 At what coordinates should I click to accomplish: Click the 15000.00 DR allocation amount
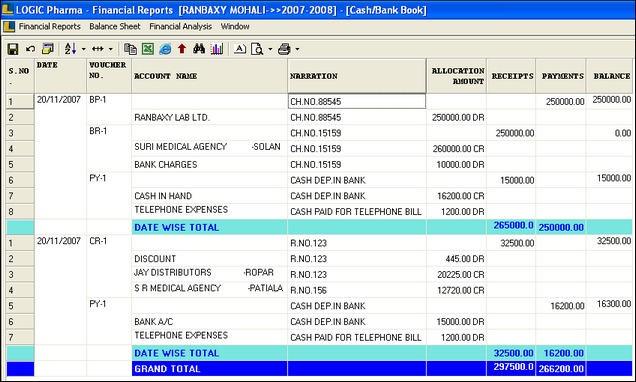460,322
